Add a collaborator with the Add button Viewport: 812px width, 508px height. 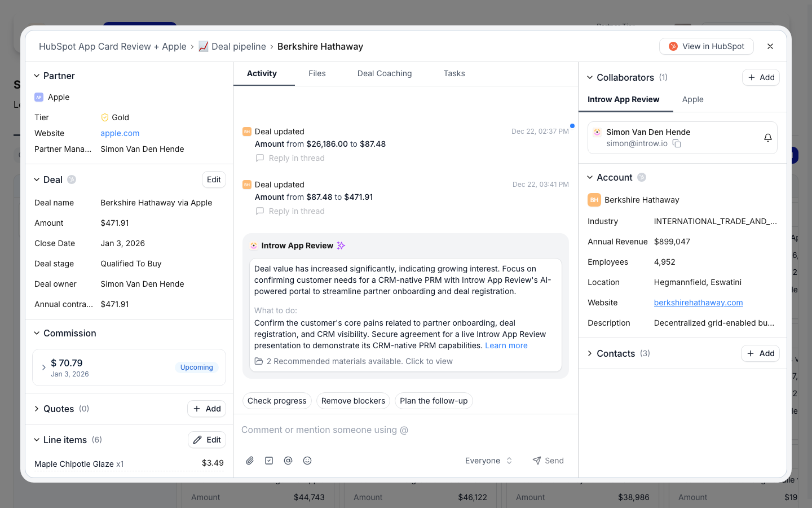(761, 77)
